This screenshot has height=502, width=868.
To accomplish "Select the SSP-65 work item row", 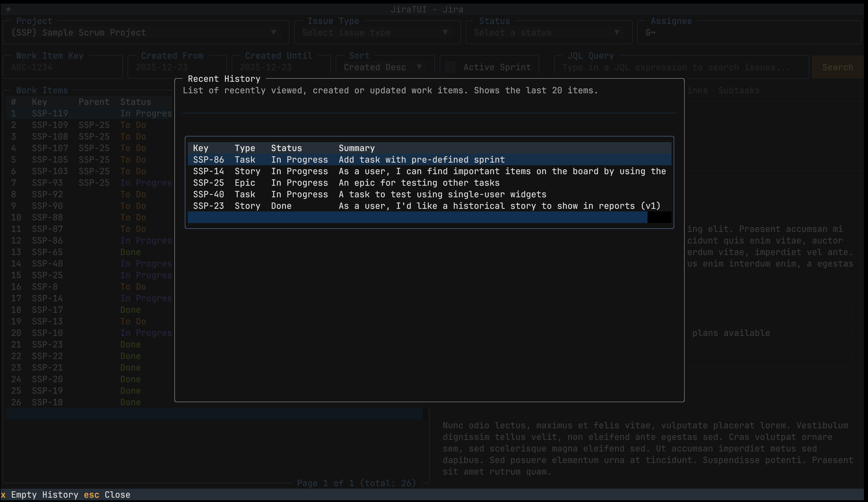I will [x=89, y=252].
